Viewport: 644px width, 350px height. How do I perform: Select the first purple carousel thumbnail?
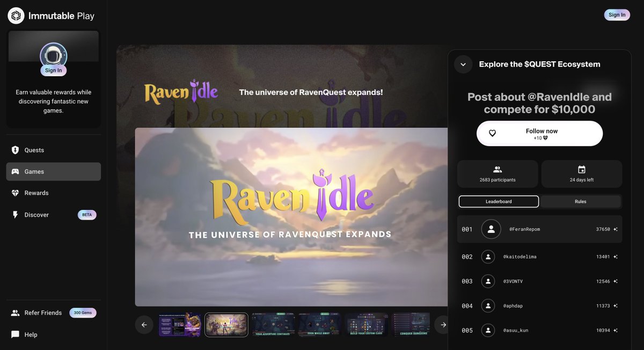(180, 325)
